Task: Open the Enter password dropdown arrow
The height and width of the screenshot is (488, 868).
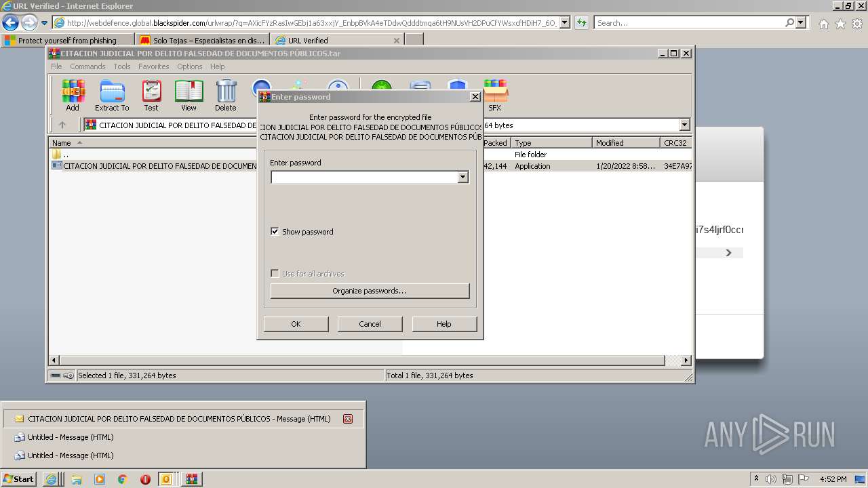Action: click(x=462, y=178)
